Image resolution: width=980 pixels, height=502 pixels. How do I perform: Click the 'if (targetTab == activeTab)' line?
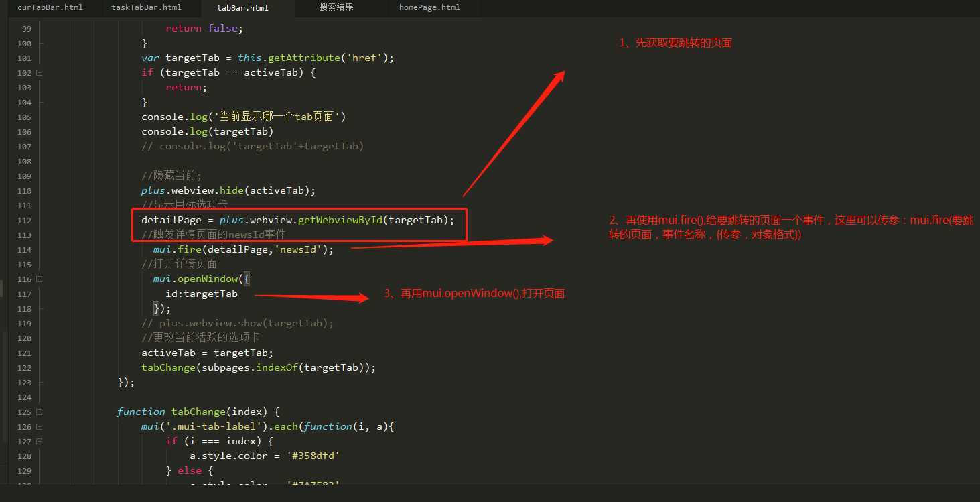(228, 72)
